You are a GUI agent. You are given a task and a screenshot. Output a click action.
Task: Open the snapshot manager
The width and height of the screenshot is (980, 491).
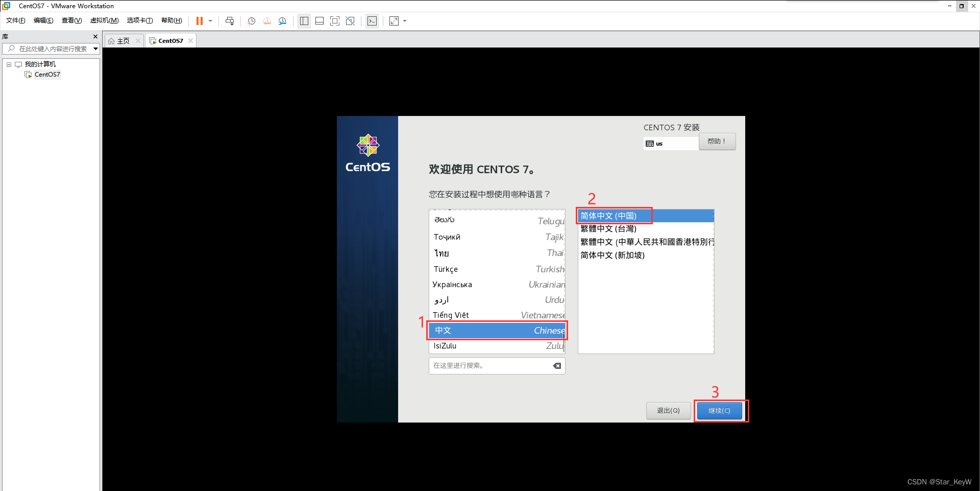point(283,21)
